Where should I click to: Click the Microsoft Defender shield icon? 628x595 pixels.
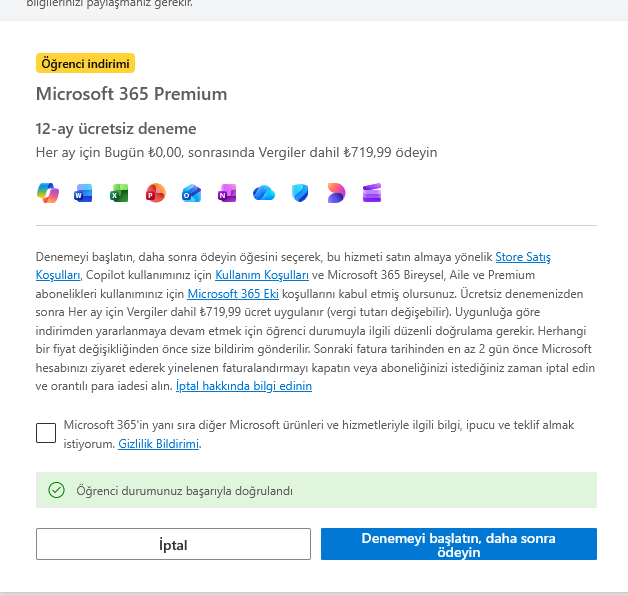300,193
